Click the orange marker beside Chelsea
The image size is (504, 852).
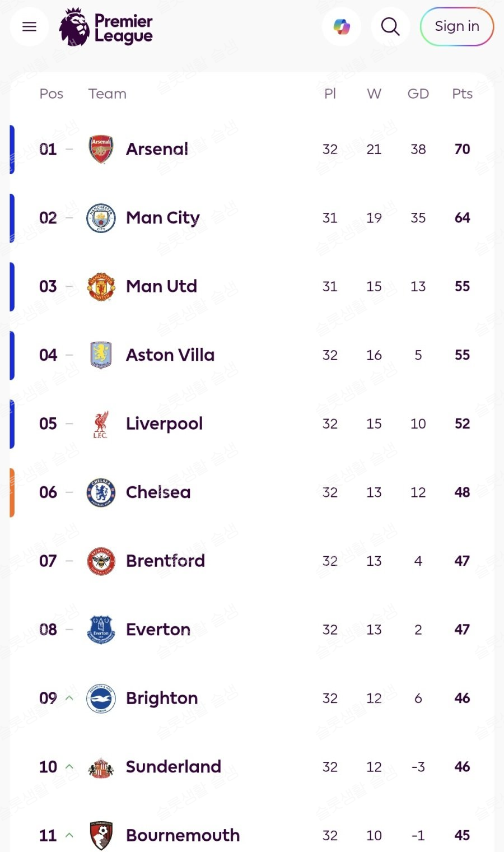12,492
